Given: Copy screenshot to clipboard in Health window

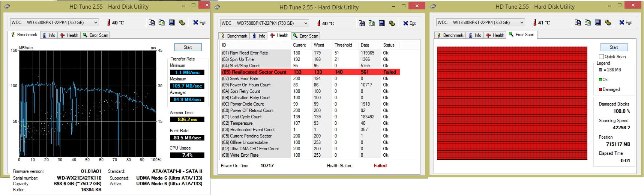Looking at the screenshot, I should click(372, 23).
